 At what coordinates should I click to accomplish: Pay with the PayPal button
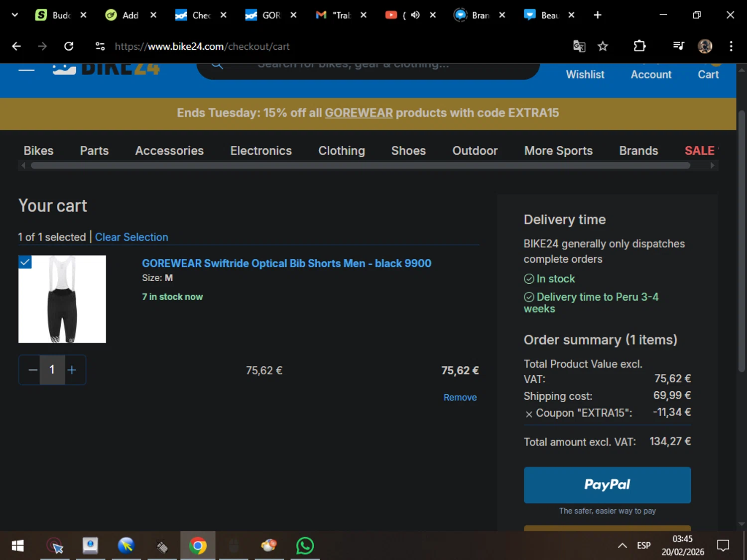click(607, 485)
